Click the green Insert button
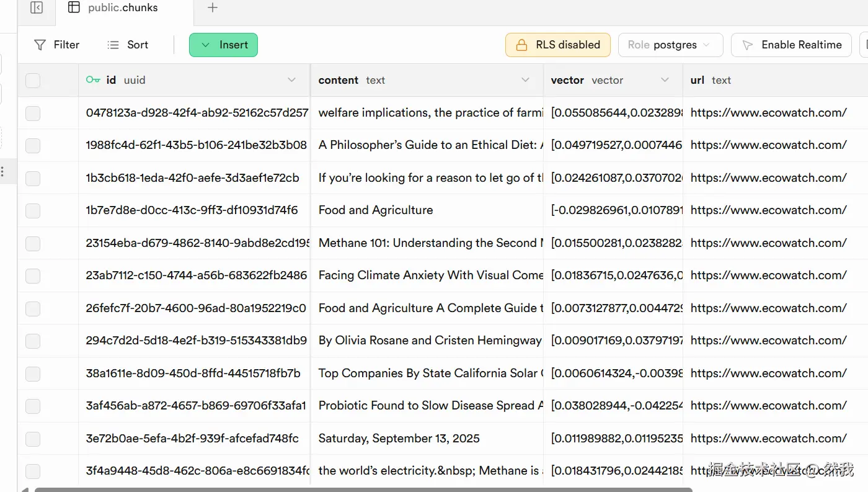The height and width of the screenshot is (492, 868). click(x=223, y=45)
